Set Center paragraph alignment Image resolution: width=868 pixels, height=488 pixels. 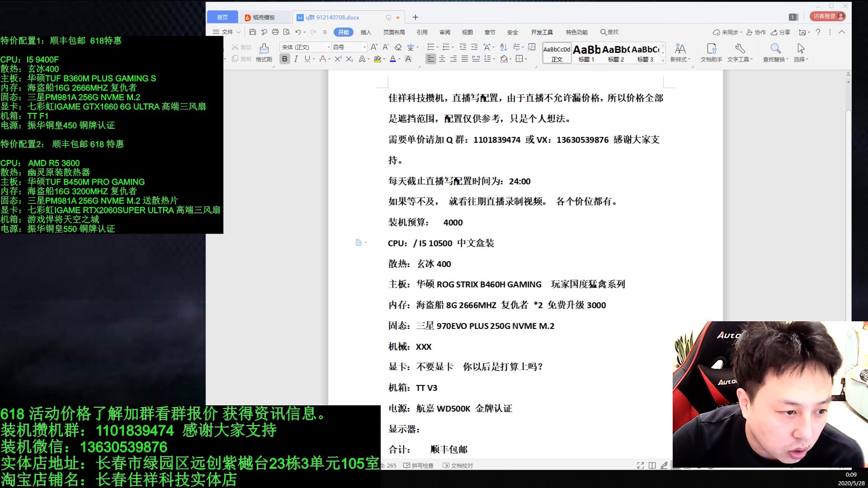tap(442, 59)
